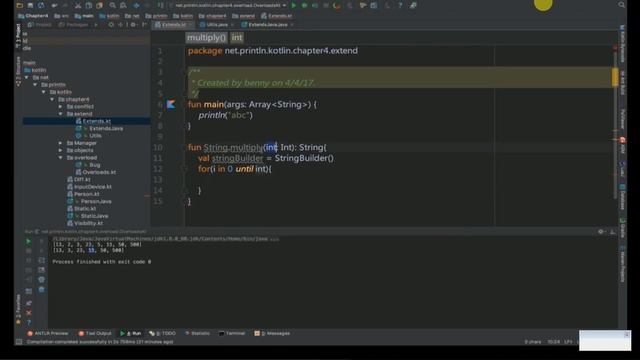Image resolution: width=640 pixels, height=360 pixels.
Task: Select Extends.java in project tree
Action: pos(100,128)
